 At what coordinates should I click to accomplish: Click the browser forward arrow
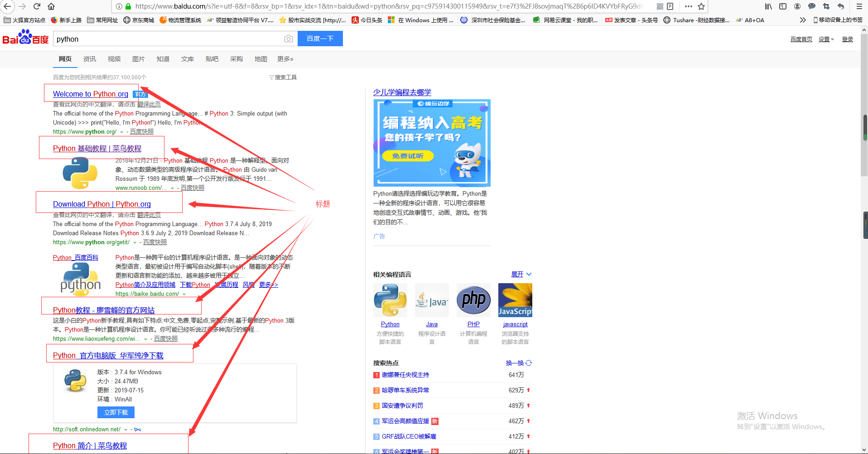click(22, 6)
